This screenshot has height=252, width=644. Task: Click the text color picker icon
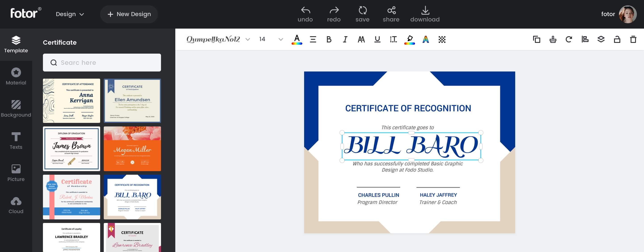pos(296,39)
